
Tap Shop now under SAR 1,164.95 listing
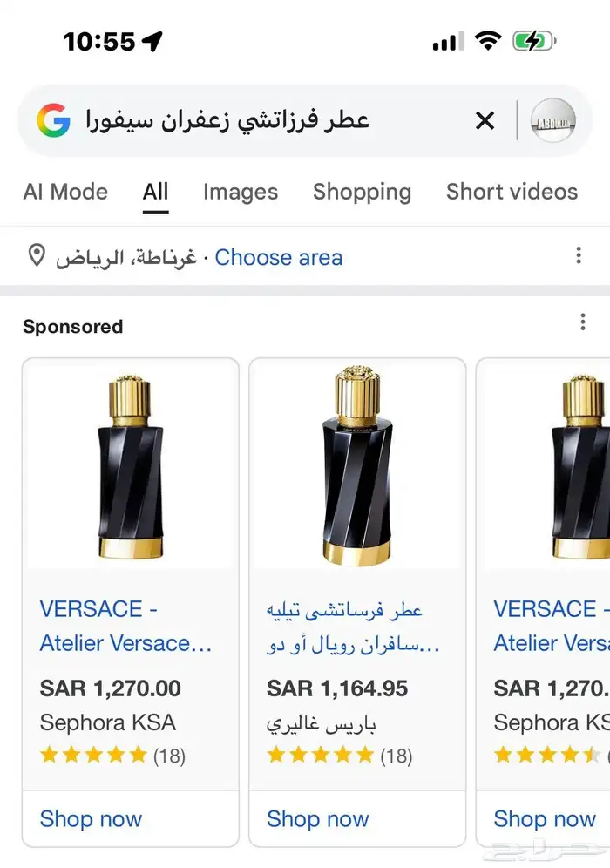pyautogui.click(x=318, y=819)
